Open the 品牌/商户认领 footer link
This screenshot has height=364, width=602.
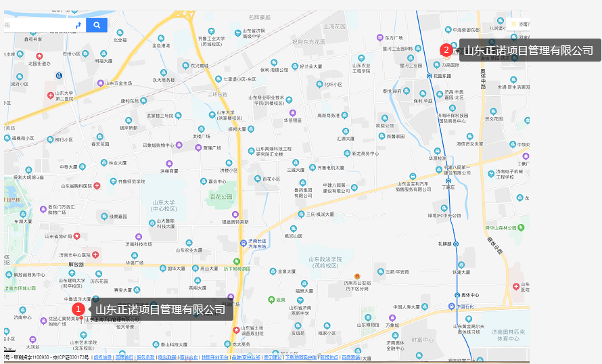pyautogui.click(x=246, y=357)
